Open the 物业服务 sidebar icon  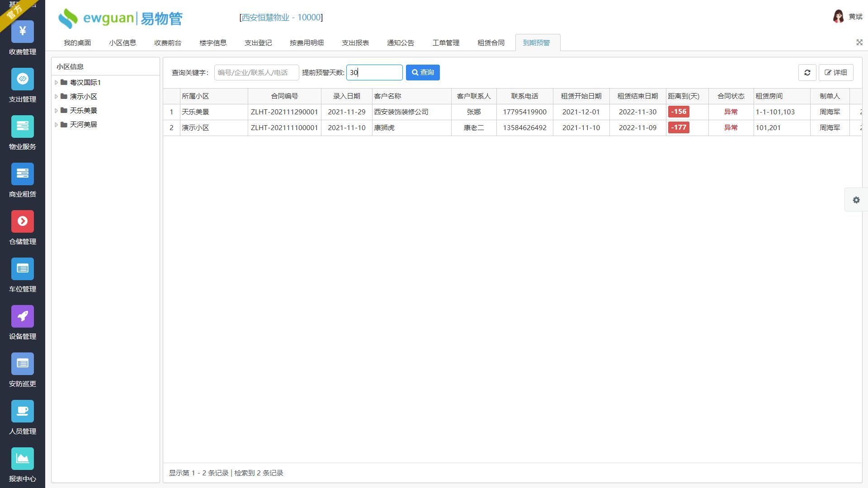coord(22,127)
